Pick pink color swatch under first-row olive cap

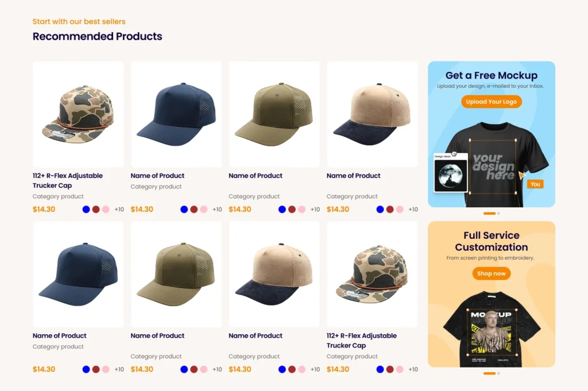tap(301, 209)
